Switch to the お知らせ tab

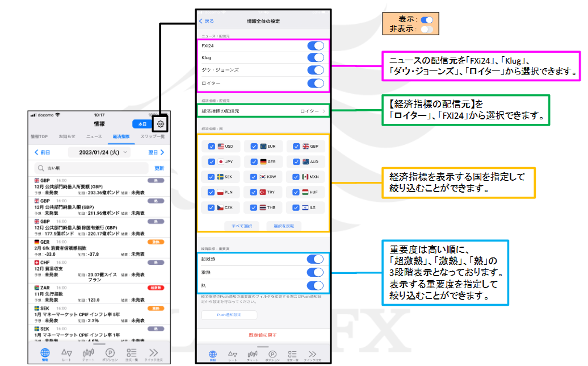(x=67, y=136)
